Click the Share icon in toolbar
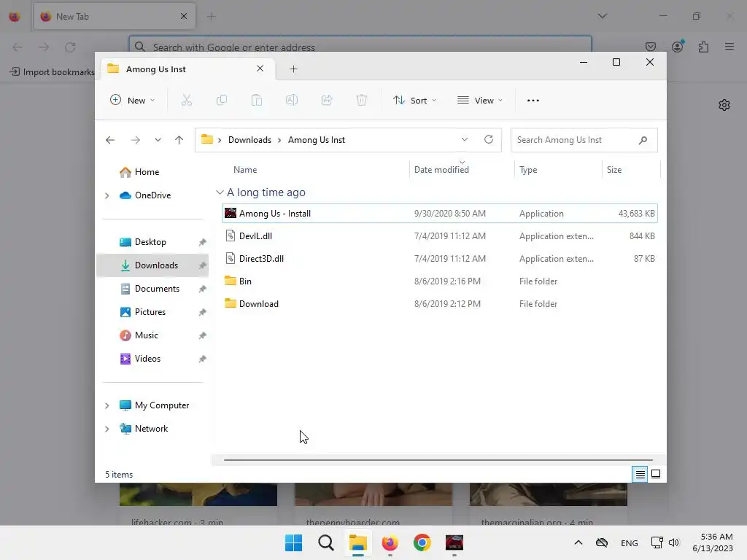This screenshot has height=560, width=747. tap(327, 100)
